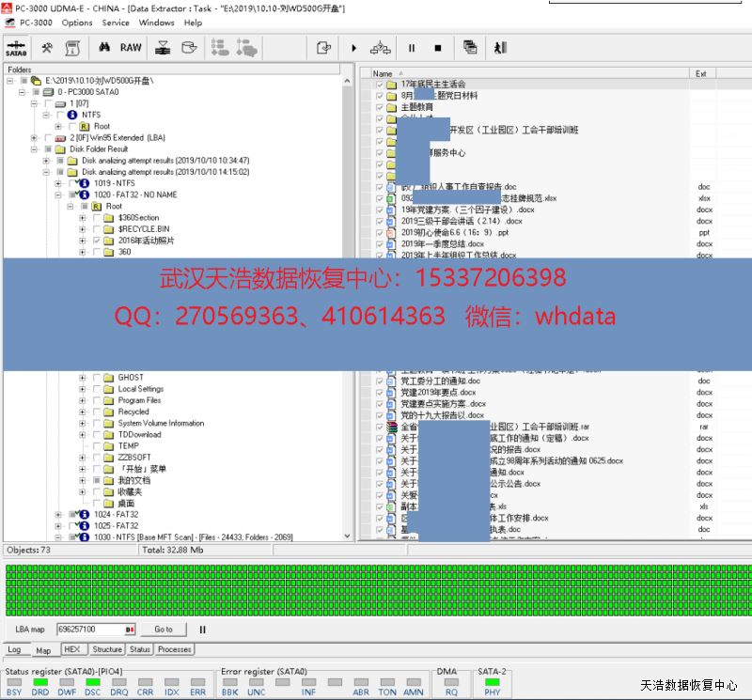This screenshot has height=700, width=752.
Task: Click the toolbar pause button
Action: coord(411,48)
